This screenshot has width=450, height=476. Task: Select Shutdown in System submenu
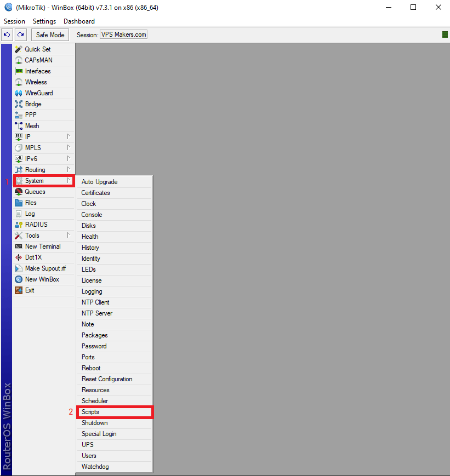coord(114,423)
